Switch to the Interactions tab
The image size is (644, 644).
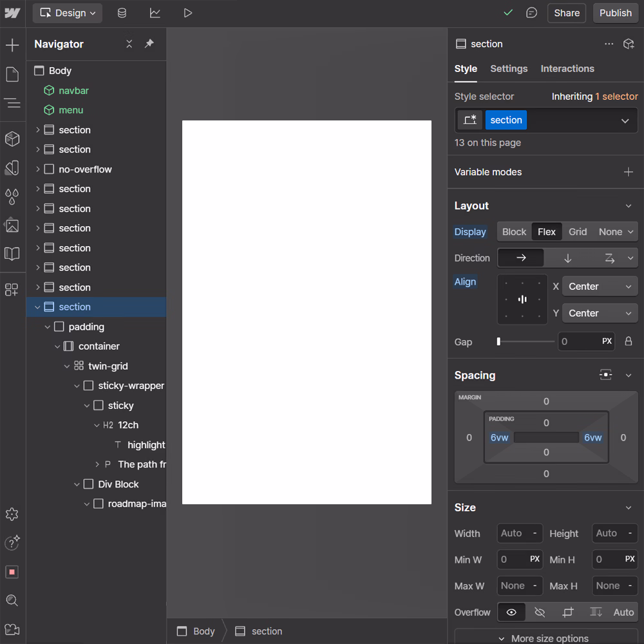click(567, 69)
